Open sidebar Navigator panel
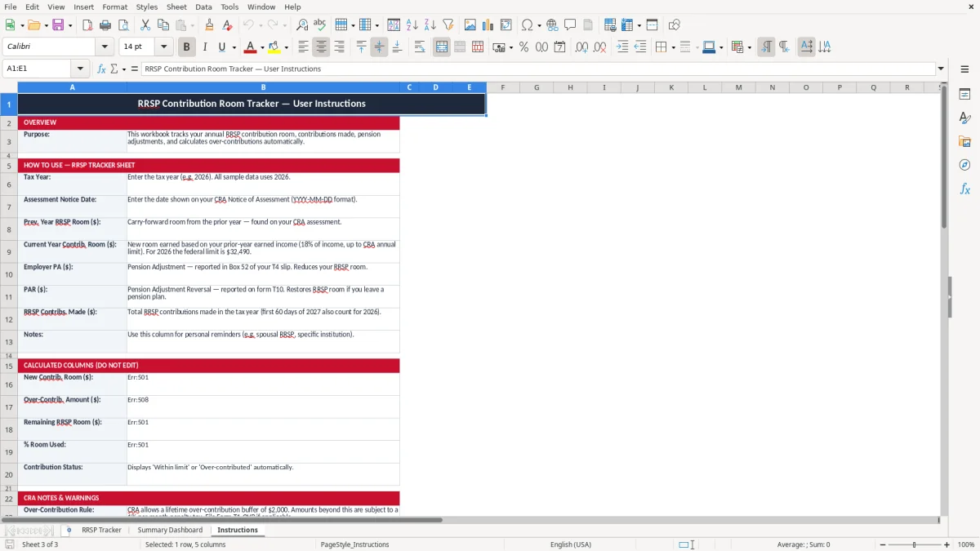Viewport: 980px width, 551px height. point(964,165)
